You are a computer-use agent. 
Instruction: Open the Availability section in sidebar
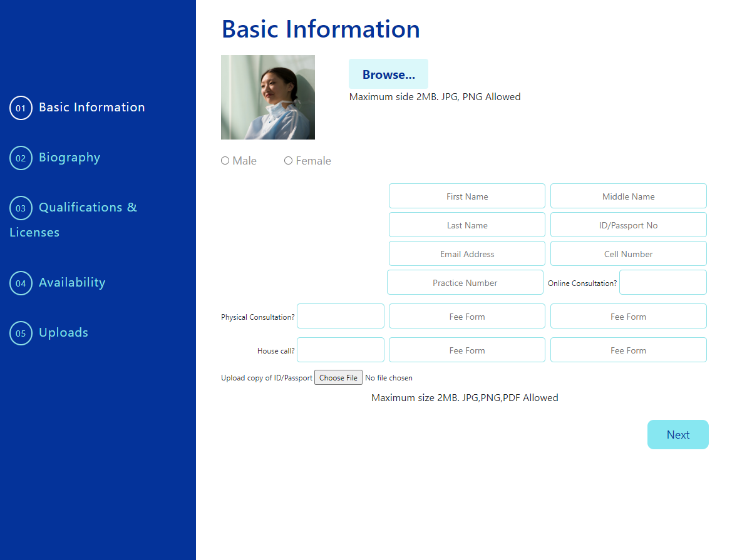click(71, 283)
